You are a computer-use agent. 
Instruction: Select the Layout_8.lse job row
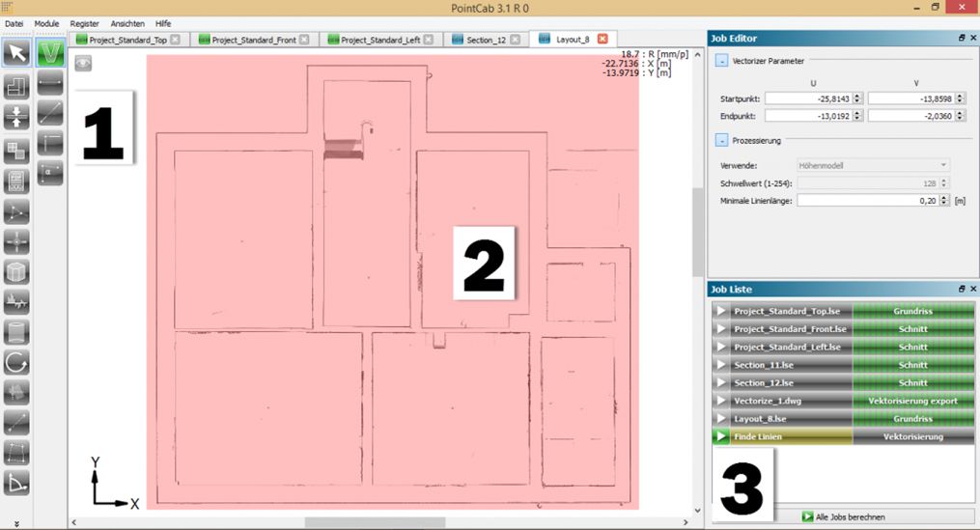coord(782,419)
